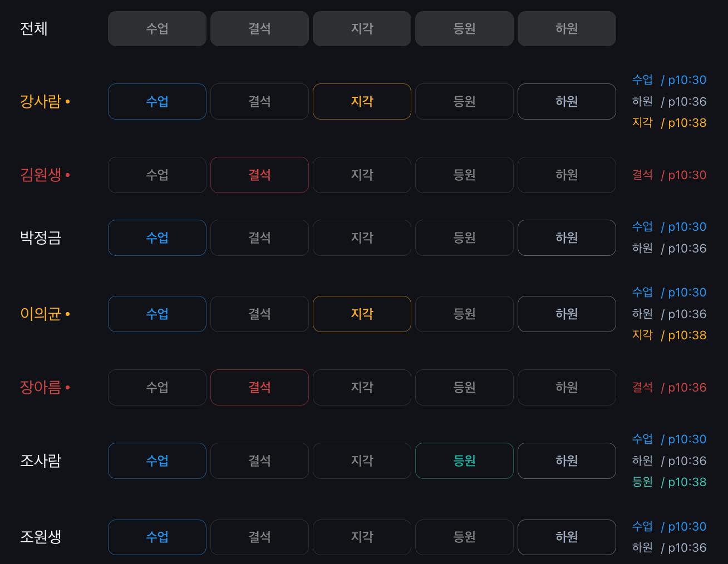728x564 pixels.
Task: Click the 전체 하원 button in top row
Action: [x=567, y=28]
